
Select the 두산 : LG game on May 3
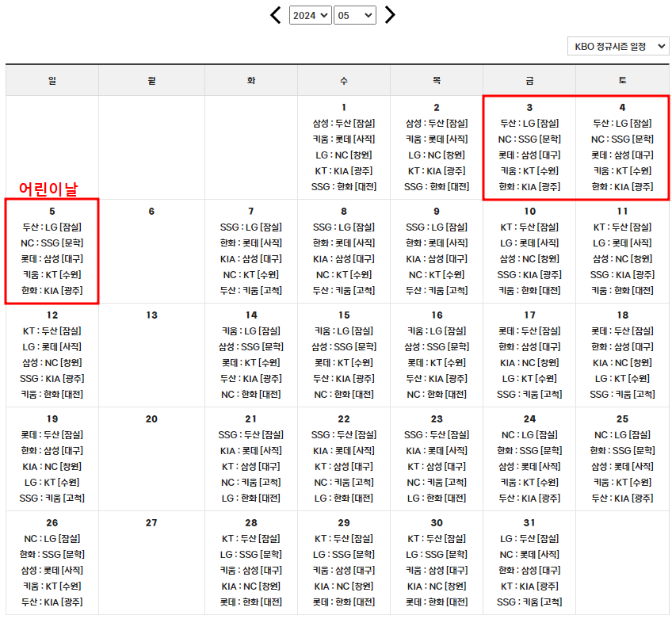528,124
